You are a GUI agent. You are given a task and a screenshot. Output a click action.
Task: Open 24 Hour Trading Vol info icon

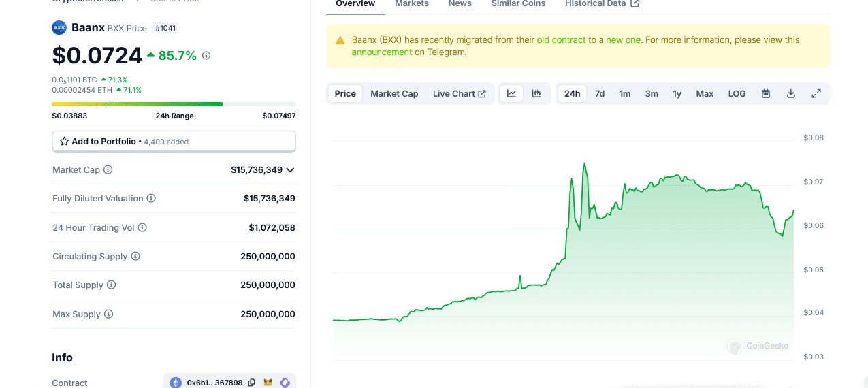coord(142,227)
